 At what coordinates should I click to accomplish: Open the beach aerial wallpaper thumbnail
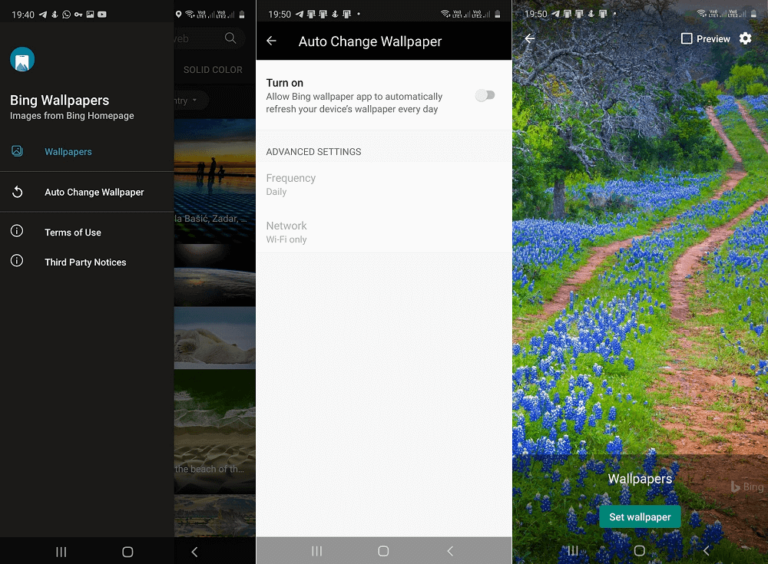(x=215, y=431)
